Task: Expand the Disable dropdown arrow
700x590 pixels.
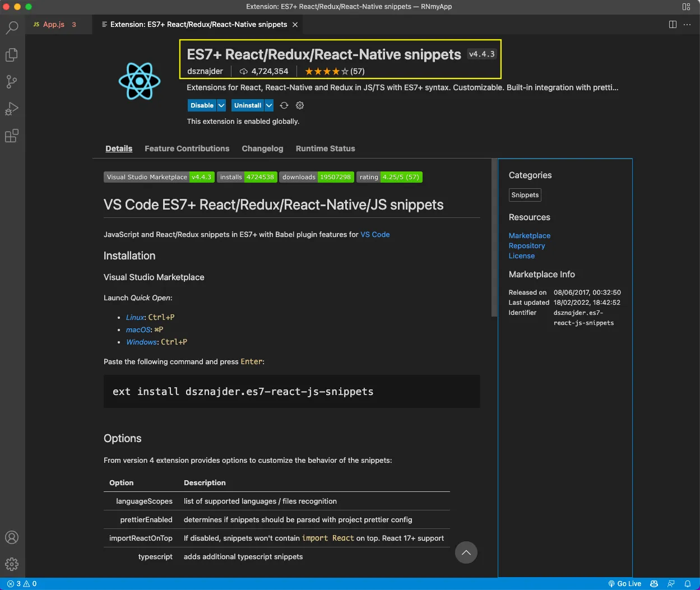Action: coord(221,105)
